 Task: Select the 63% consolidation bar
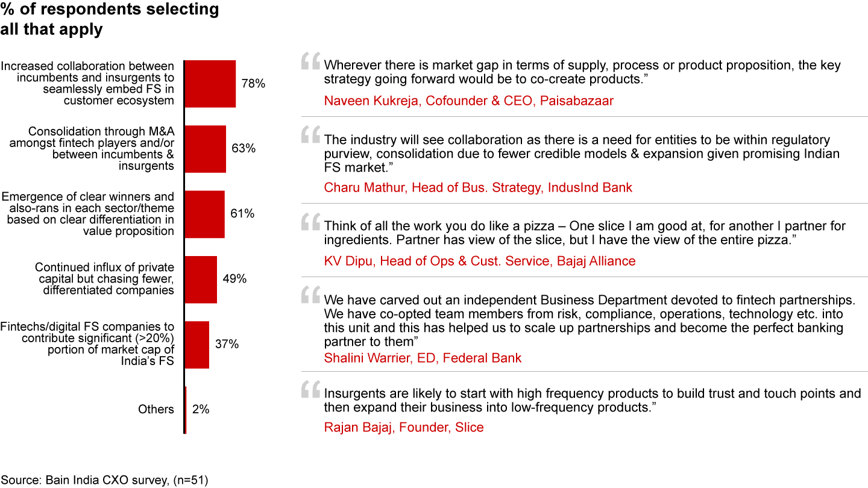(x=205, y=149)
